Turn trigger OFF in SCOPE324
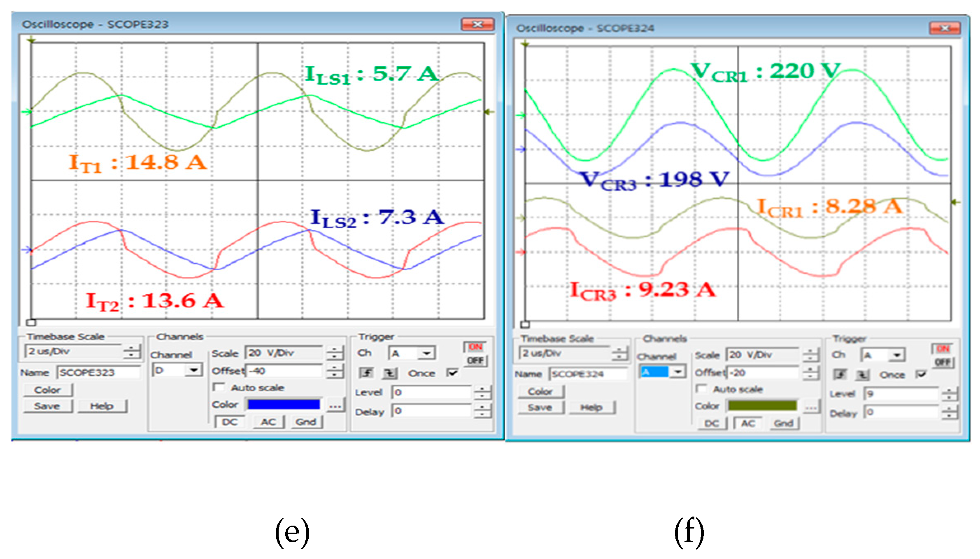This screenshot has width=980, height=559. tap(943, 362)
